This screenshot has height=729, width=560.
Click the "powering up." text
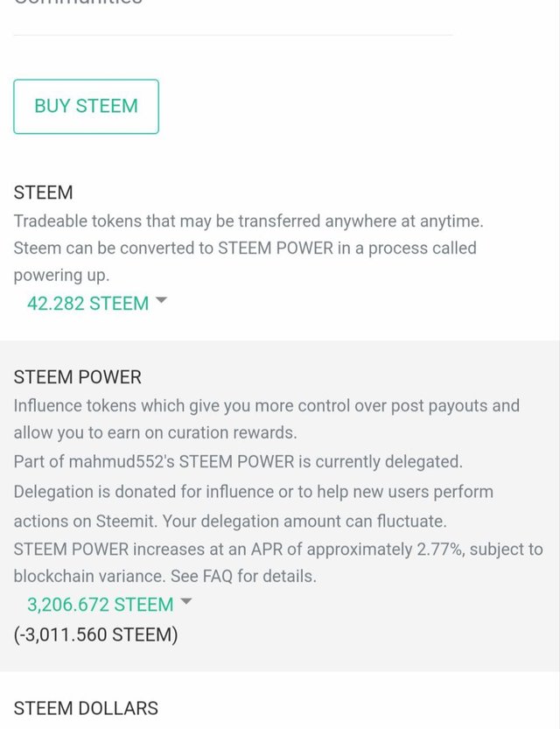(x=61, y=276)
